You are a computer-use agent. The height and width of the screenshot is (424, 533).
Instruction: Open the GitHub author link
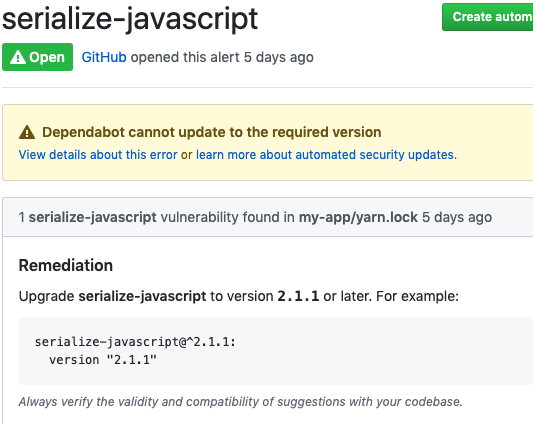pyautogui.click(x=104, y=57)
